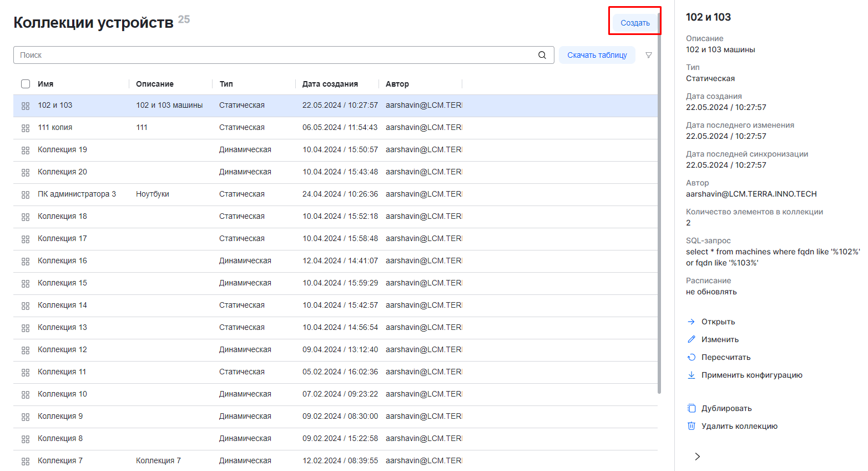Click the arrow icon beside Открыть
Viewport: 868px width, 471px height.
tap(691, 322)
